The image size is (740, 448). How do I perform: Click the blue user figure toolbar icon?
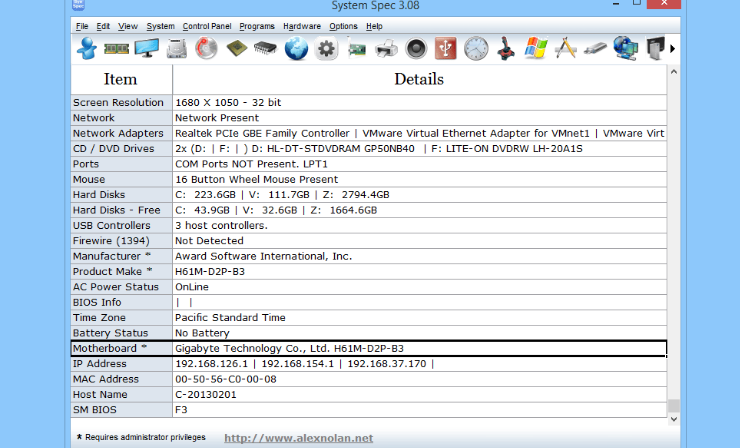(86, 48)
